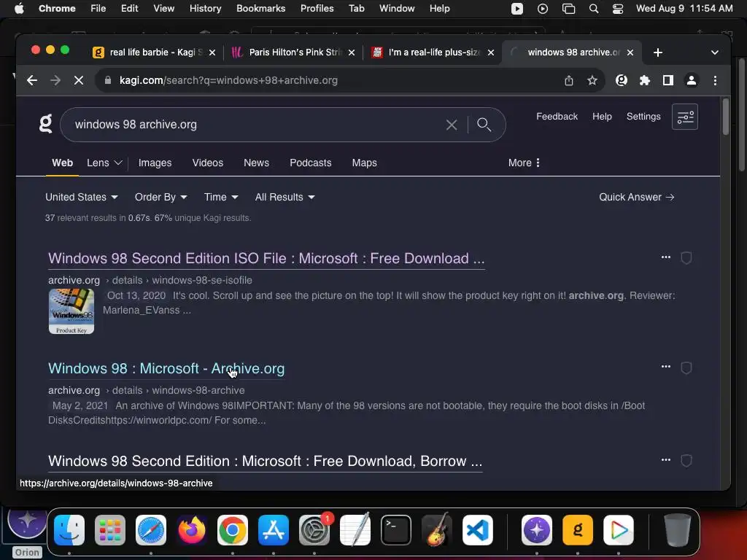The height and width of the screenshot is (560, 747).
Task: Open Terminal from the dock
Action: pos(396,530)
